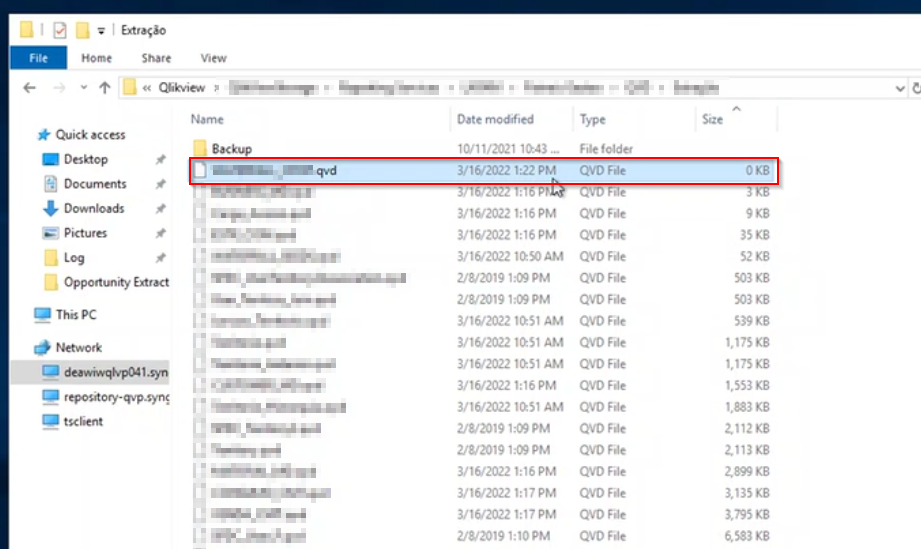Click the Up one level arrow

click(x=105, y=88)
